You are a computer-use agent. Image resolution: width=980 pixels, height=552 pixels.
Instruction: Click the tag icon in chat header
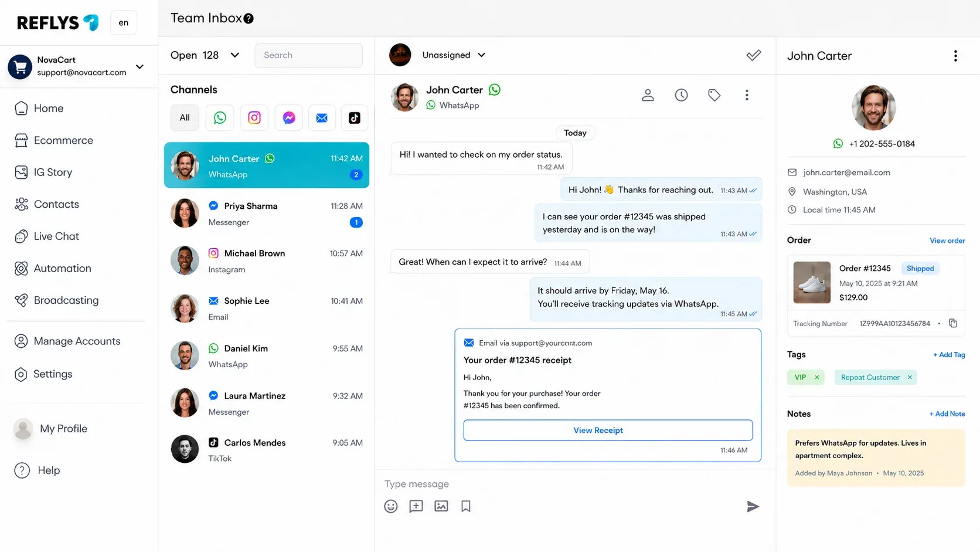(714, 95)
